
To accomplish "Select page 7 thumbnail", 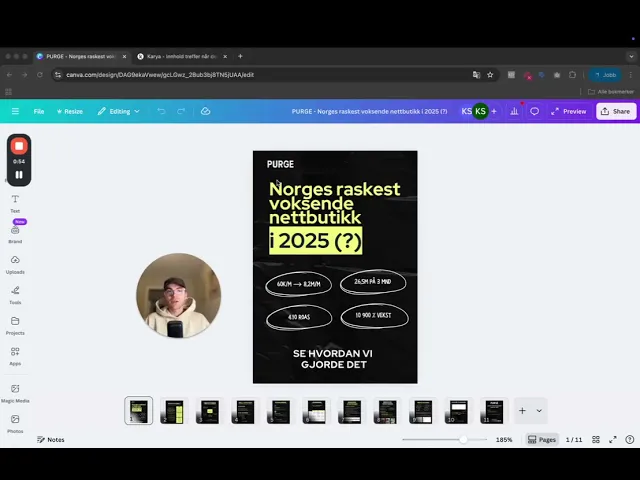I will pyautogui.click(x=351, y=411).
